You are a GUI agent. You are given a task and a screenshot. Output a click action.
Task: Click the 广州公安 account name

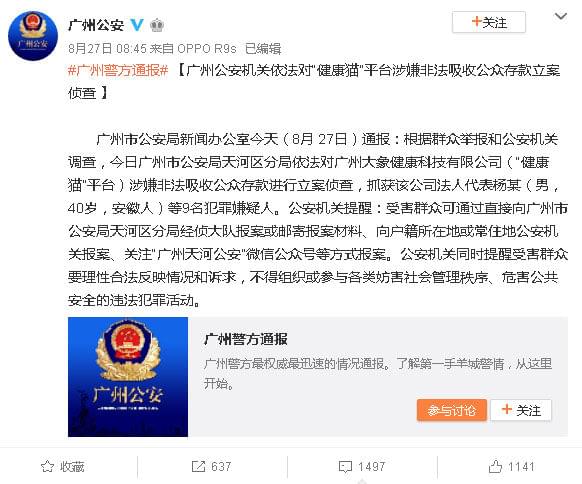[x=96, y=25]
